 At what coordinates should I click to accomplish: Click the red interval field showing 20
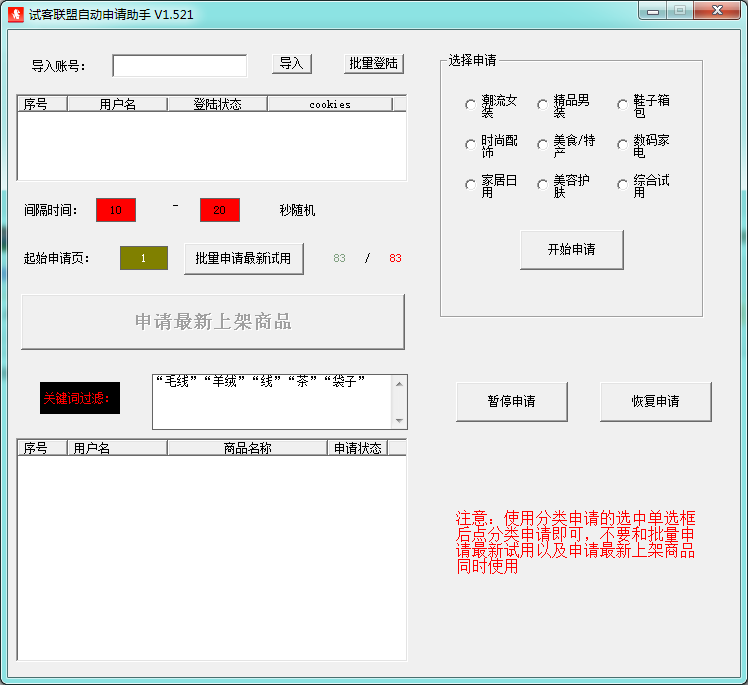tap(220, 210)
